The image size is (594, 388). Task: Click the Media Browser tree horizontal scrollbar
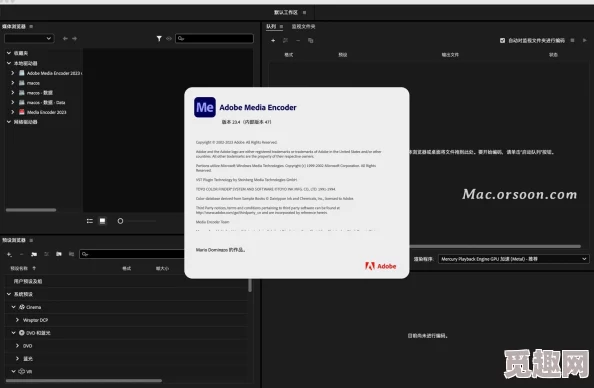click(x=31, y=210)
